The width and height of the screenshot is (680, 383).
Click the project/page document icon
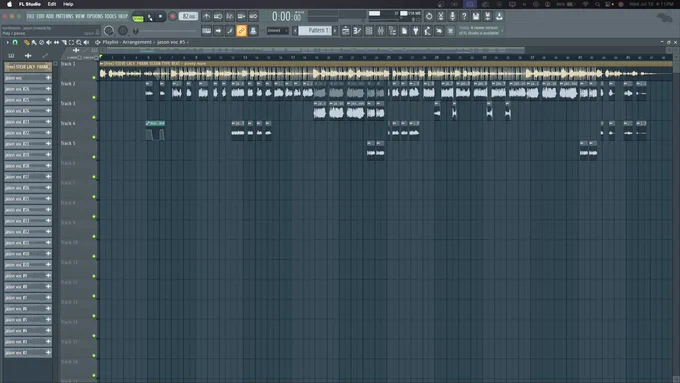pos(404,31)
